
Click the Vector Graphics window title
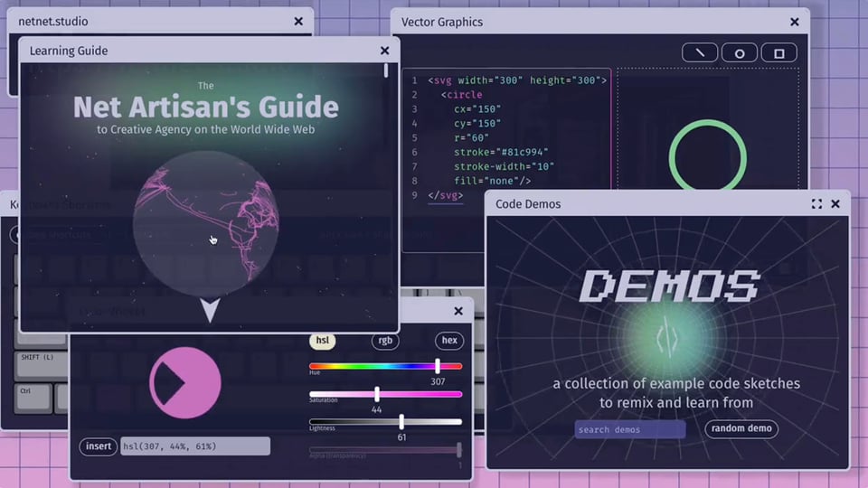click(442, 22)
